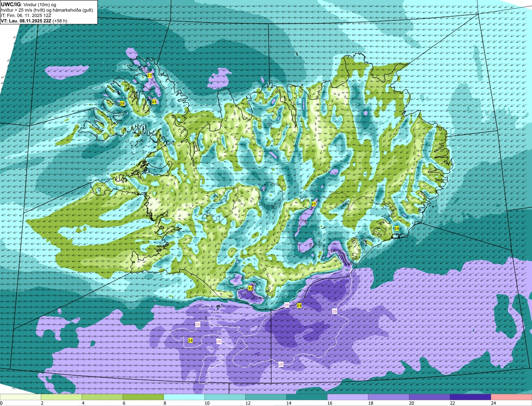
Task: Click the yellow 25 marker in central highlands
Action: pos(314,204)
